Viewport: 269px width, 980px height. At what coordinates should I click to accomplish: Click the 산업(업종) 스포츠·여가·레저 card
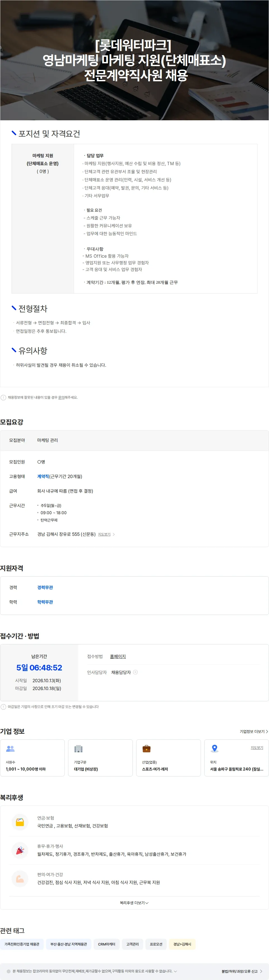click(x=168, y=758)
